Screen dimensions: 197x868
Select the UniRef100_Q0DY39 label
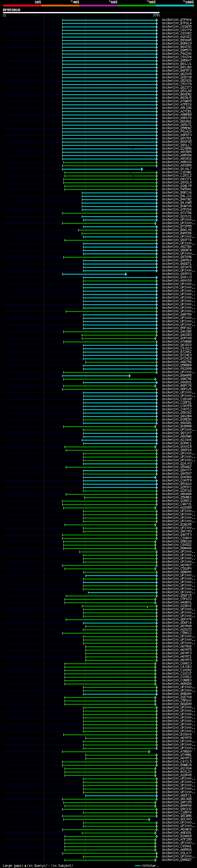coord(177,78)
